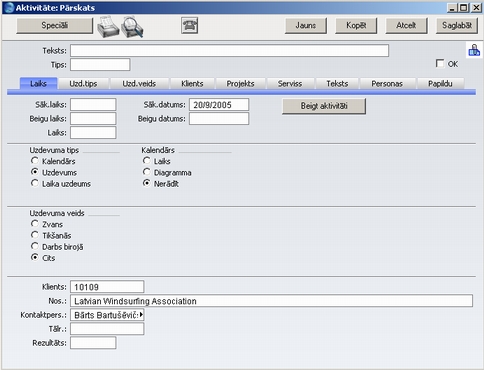This screenshot has width=484, height=370.
Task: Click the Beigt aktivitāti button
Action: [324, 106]
